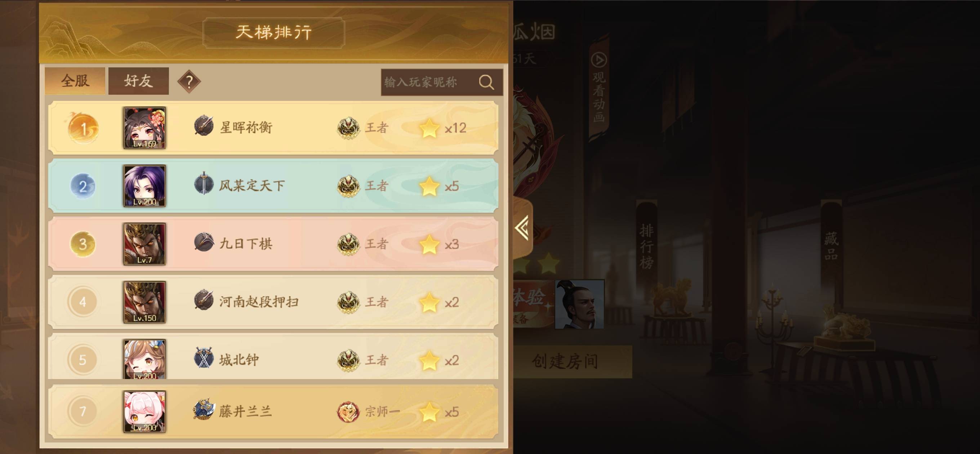Click the 王者 rank badge for 河南赵段押扫
The height and width of the screenshot is (454, 980).
348,302
